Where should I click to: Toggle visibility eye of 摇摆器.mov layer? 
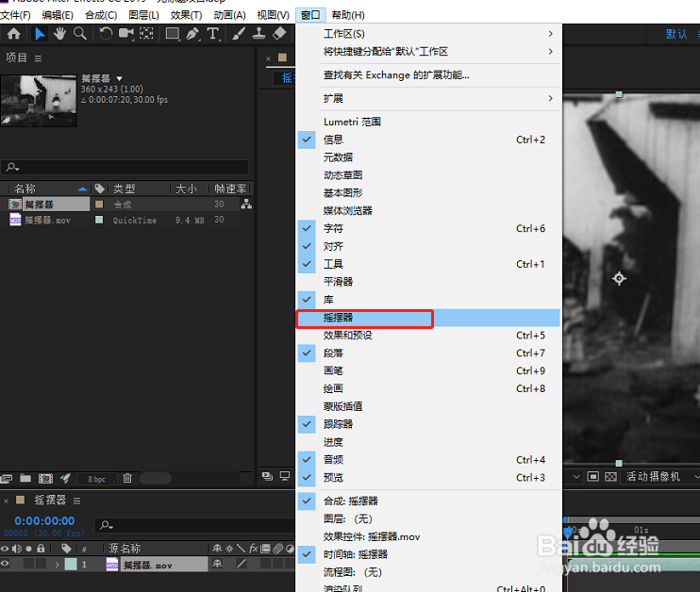(x=5, y=564)
